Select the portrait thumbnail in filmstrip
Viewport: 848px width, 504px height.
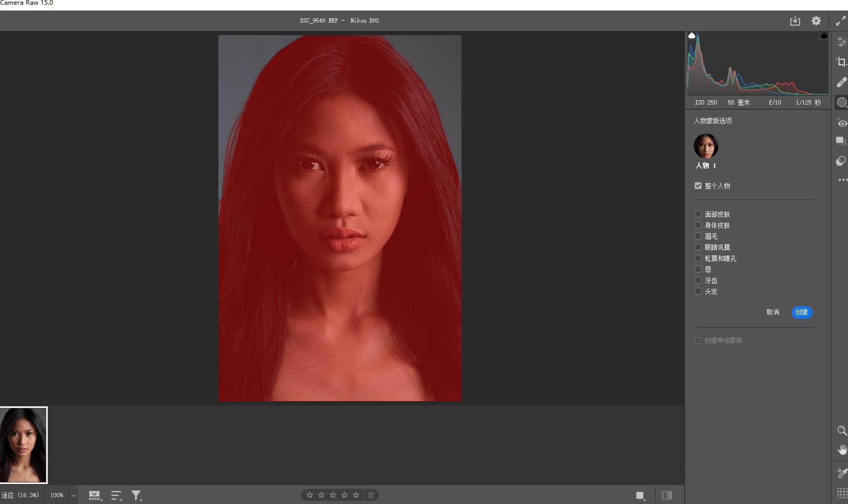24,445
